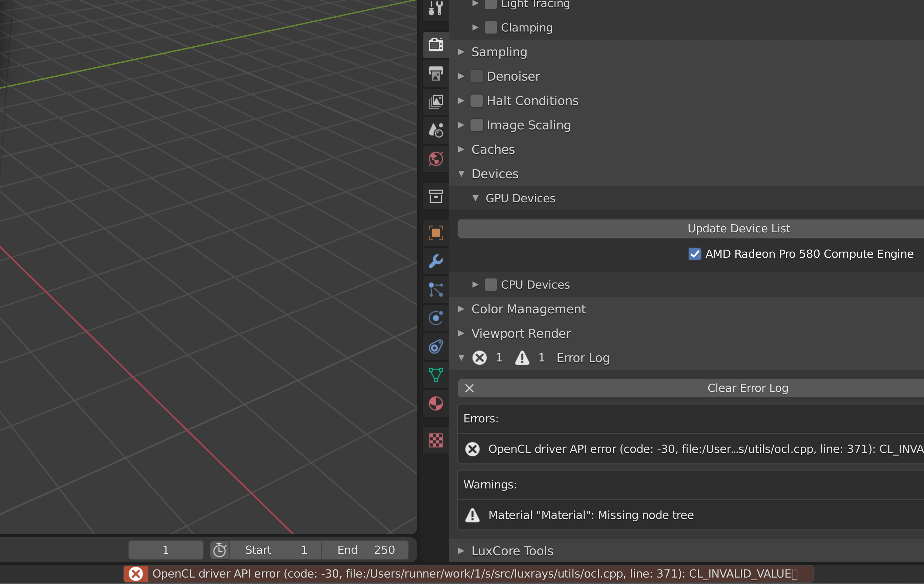Open the World Properties tab
This screenshot has width=924, height=584.
click(436, 159)
